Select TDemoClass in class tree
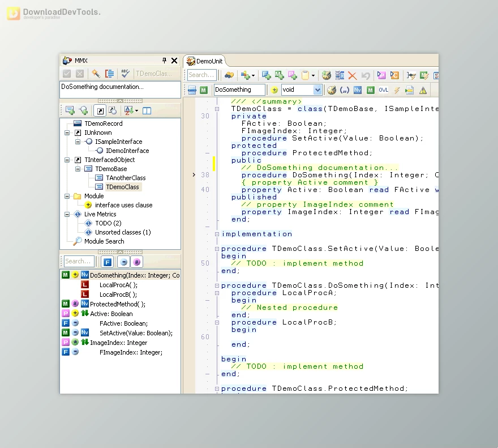This screenshot has height=448, width=498. [x=122, y=187]
